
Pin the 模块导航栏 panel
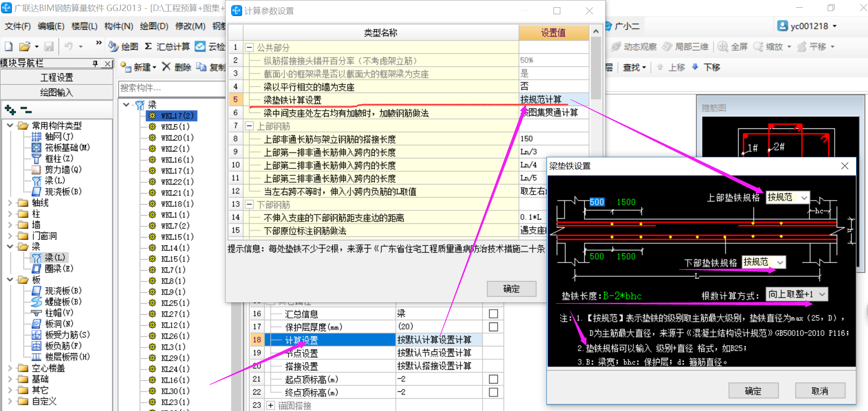[95, 64]
